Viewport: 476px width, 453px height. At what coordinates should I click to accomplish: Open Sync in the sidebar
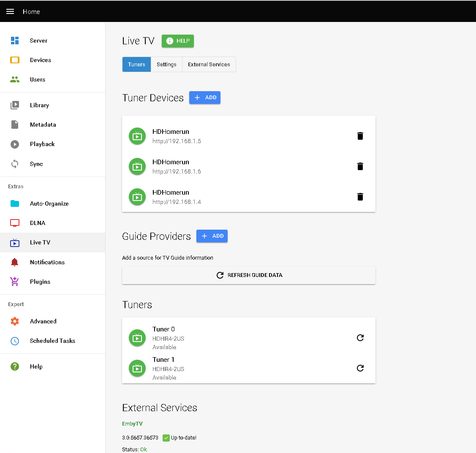pos(53,164)
